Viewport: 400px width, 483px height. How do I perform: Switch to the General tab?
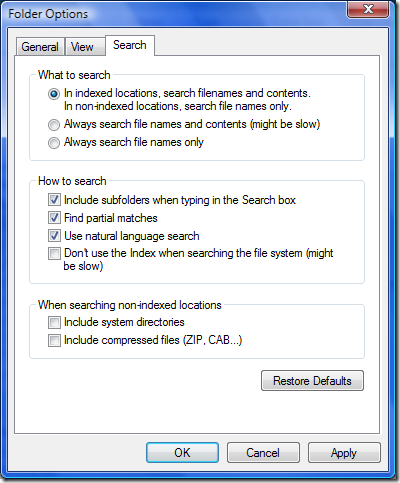point(40,47)
